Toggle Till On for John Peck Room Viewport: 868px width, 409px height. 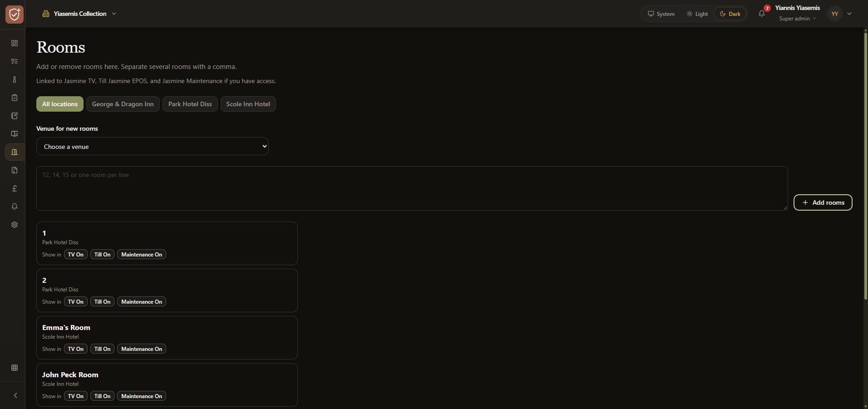pyautogui.click(x=102, y=396)
